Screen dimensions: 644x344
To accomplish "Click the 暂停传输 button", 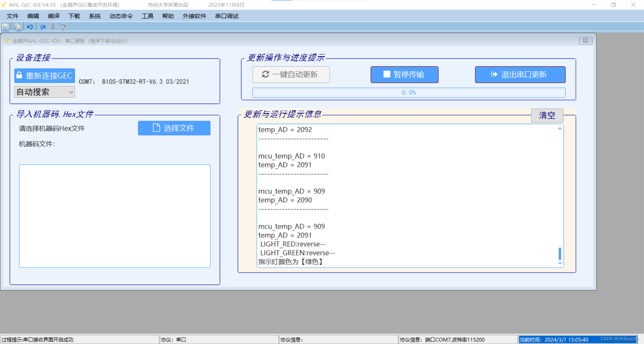I will coord(404,74).
